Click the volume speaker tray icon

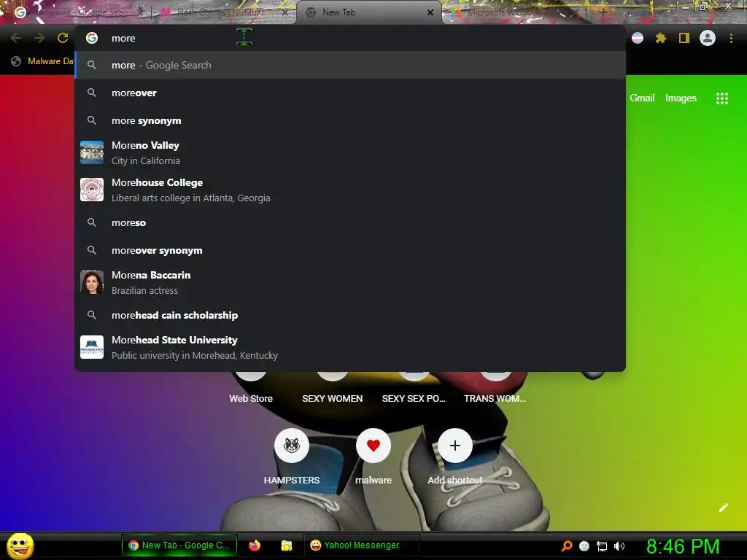coord(619,546)
